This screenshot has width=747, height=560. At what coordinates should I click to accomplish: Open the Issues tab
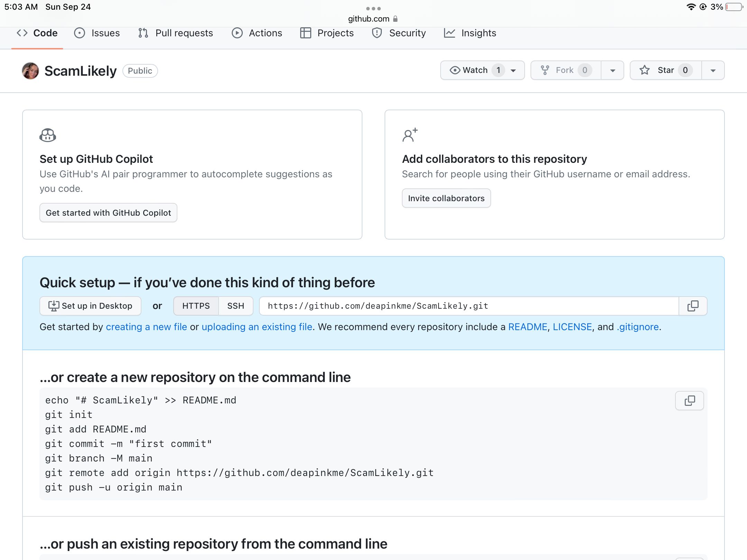pyautogui.click(x=97, y=33)
